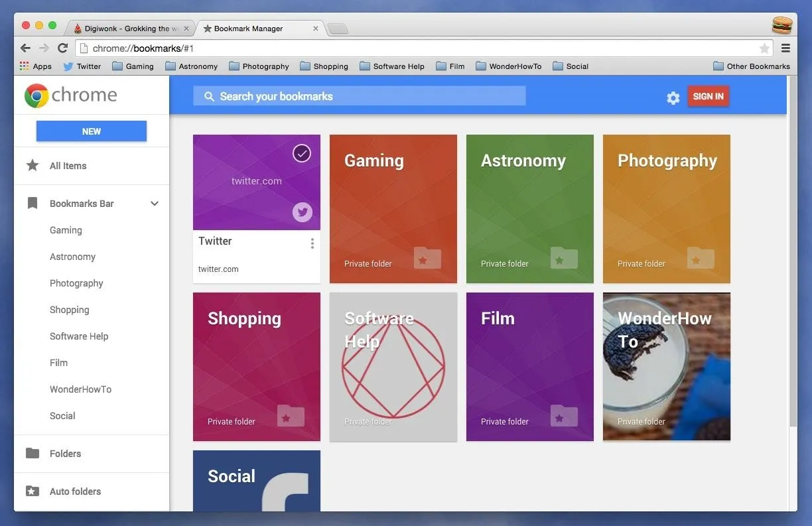Click the twitter.com link under the Twitter title
Screen dimensions: 812x526
coord(218,269)
